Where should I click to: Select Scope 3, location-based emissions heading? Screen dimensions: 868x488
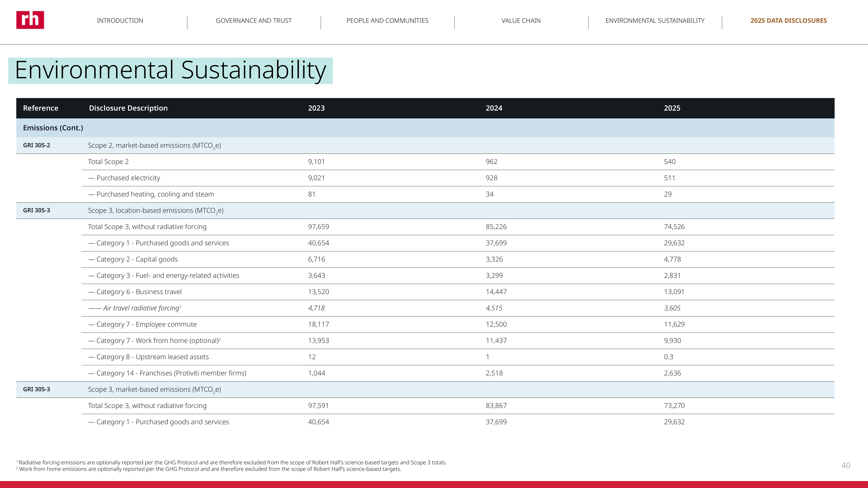156,211
